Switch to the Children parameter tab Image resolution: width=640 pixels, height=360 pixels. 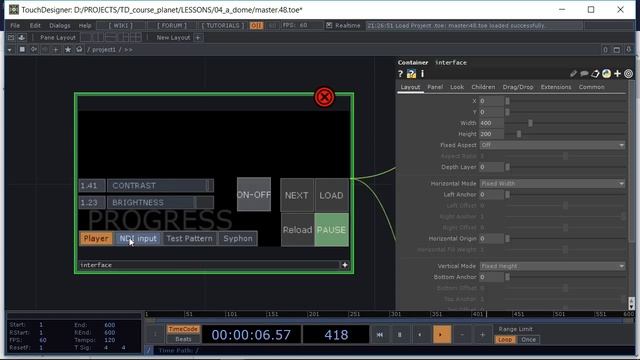(x=483, y=87)
